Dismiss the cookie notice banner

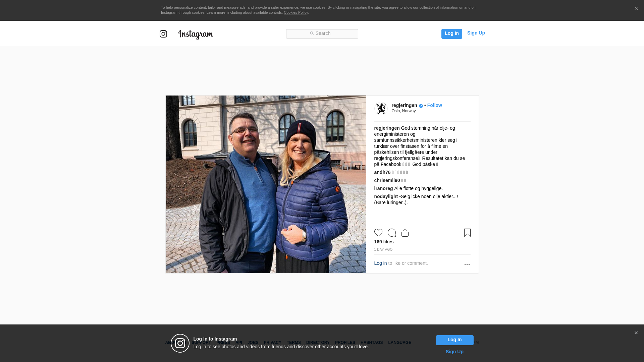tap(636, 8)
